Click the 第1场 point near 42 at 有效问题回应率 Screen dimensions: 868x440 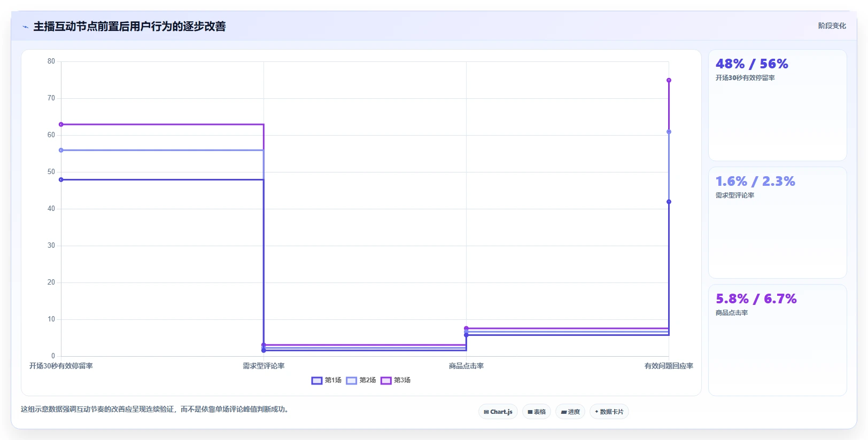pyautogui.click(x=669, y=202)
